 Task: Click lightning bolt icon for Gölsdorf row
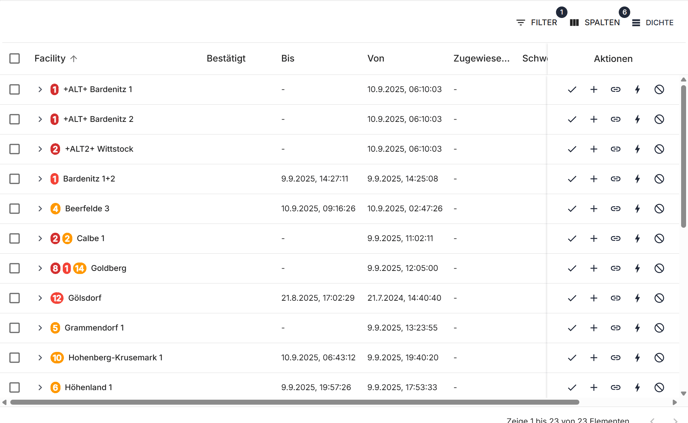(x=638, y=298)
